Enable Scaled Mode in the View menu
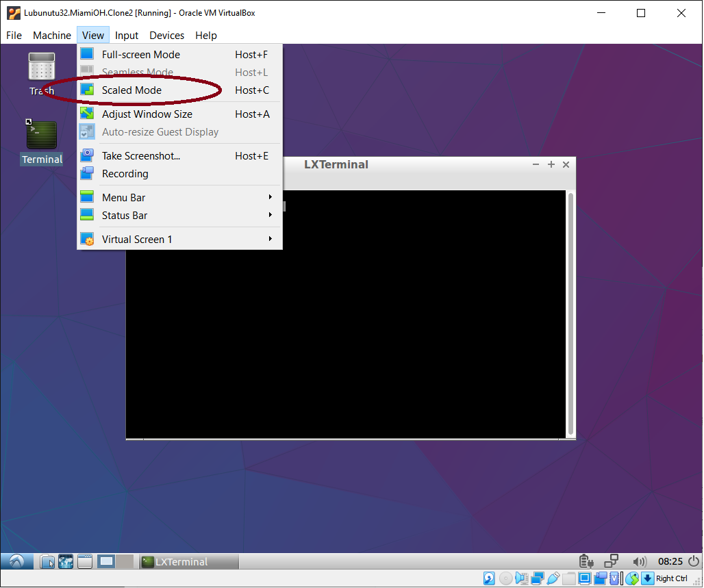Image resolution: width=704 pixels, height=588 pixels. (x=179, y=90)
